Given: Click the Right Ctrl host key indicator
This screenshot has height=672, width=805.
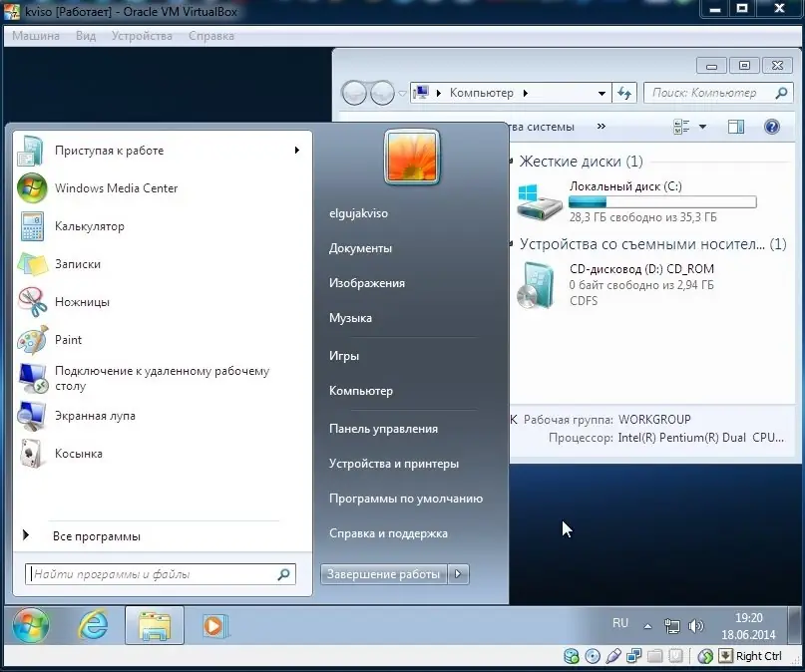Looking at the screenshot, I should pos(759,656).
